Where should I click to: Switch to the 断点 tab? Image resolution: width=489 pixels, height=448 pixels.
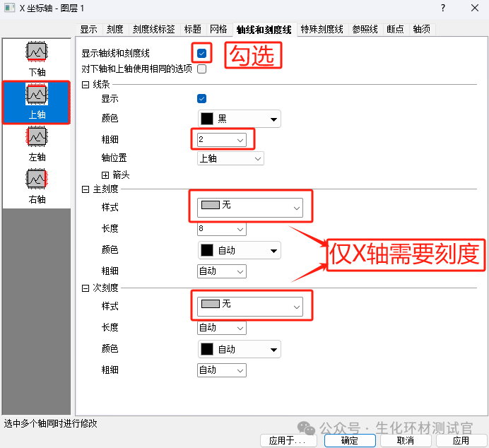coord(396,29)
